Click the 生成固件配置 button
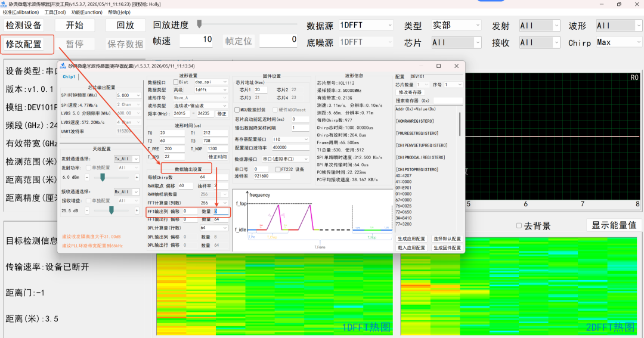The image size is (644, 338). point(447,247)
